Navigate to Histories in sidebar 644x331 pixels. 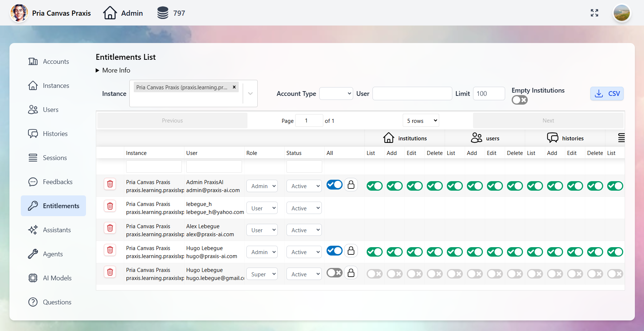click(53, 134)
